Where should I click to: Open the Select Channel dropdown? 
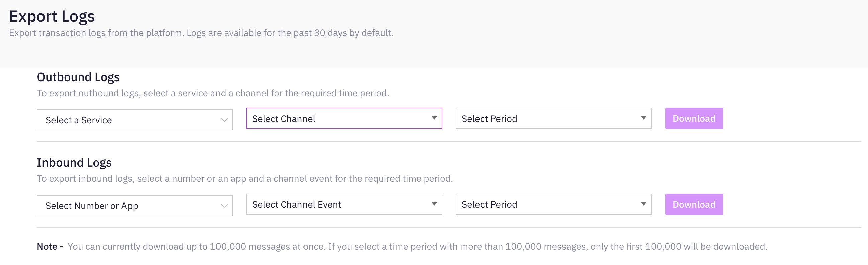[x=343, y=119]
